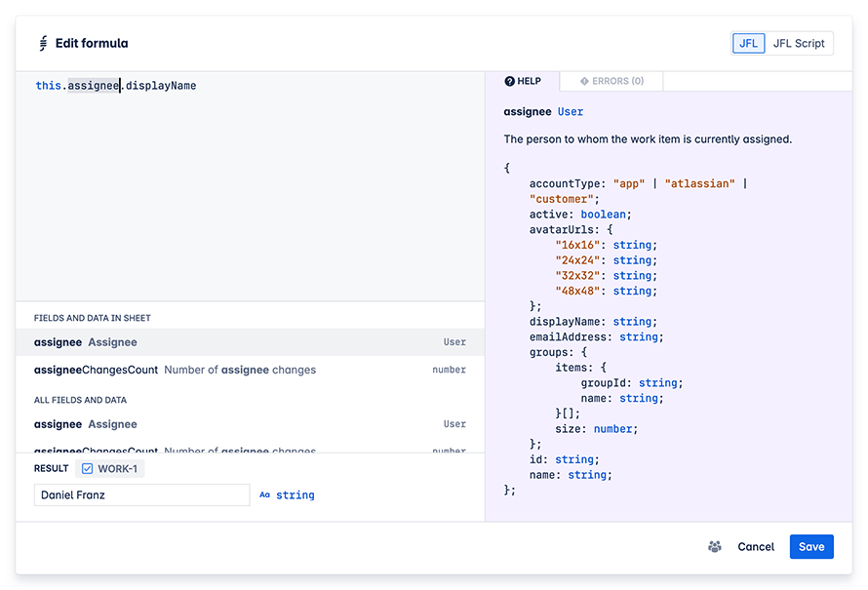Click the assignee heading in help panel

pyautogui.click(x=528, y=112)
